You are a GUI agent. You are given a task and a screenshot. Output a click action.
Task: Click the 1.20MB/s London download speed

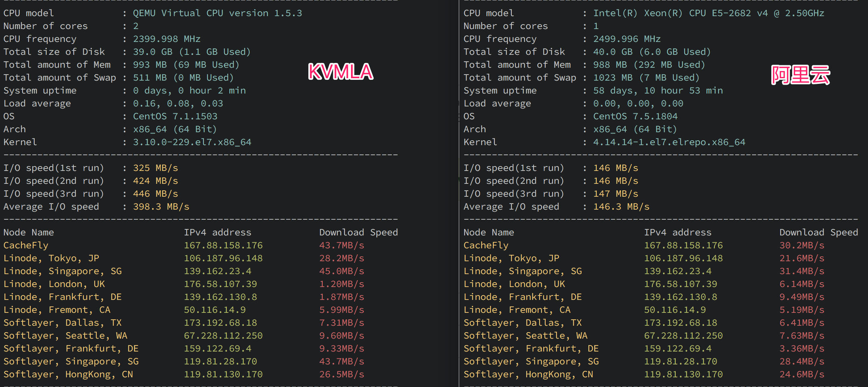point(341,284)
